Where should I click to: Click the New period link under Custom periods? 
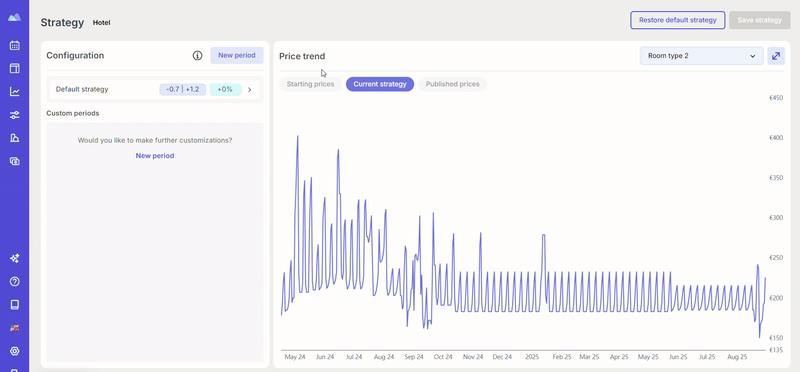[x=155, y=156]
